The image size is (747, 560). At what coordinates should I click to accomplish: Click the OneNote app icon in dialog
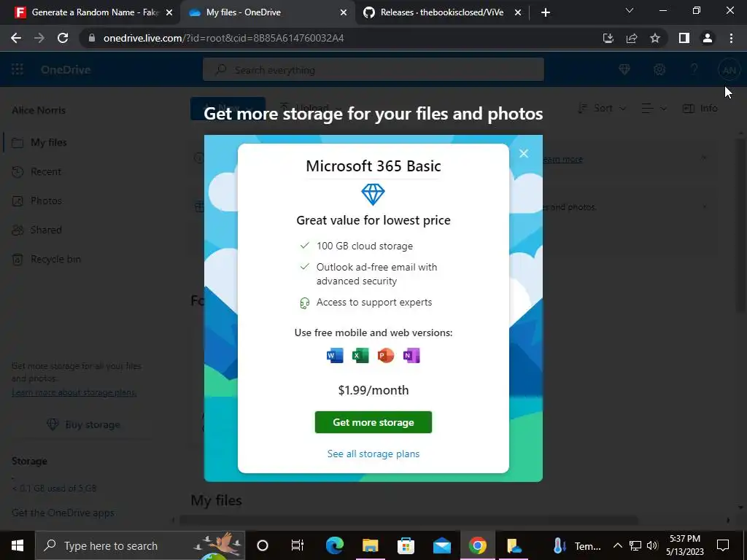(411, 356)
